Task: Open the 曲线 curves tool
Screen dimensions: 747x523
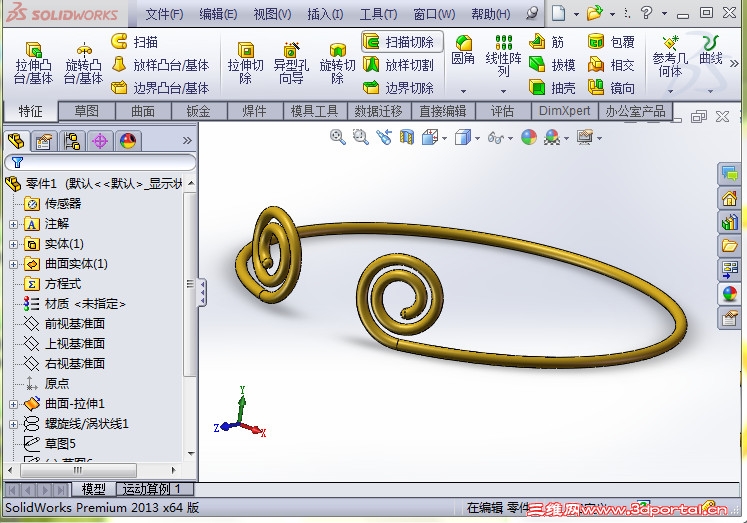Action: tap(711, 50)
